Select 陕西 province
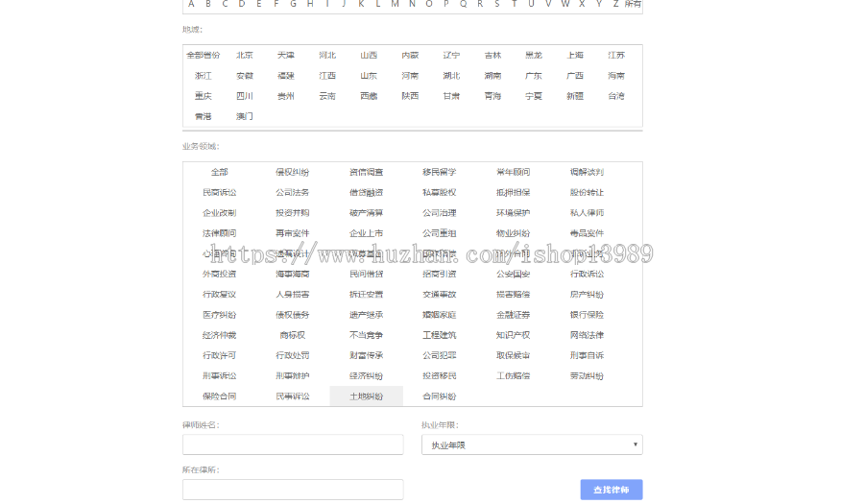864x504 pixels. [409, 96]
